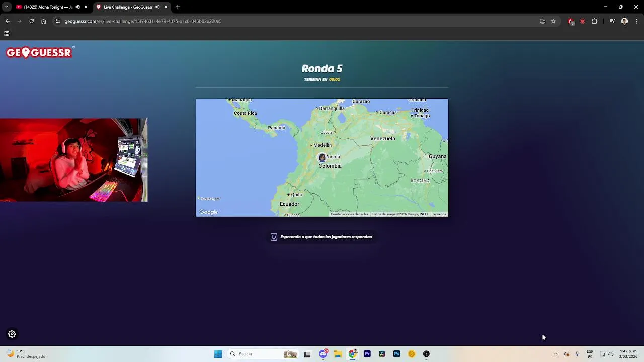Click the round countdown timer 00:01

(x=335, y=79)
